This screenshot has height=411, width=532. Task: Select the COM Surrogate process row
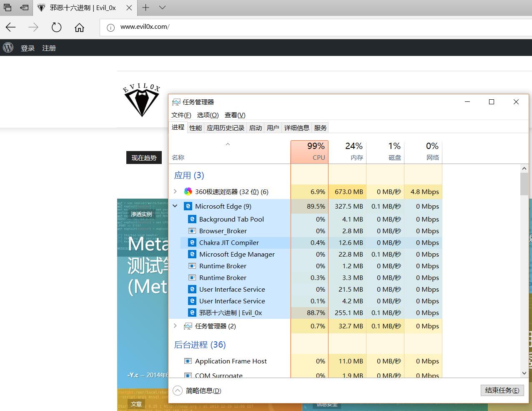click(305, 374)
